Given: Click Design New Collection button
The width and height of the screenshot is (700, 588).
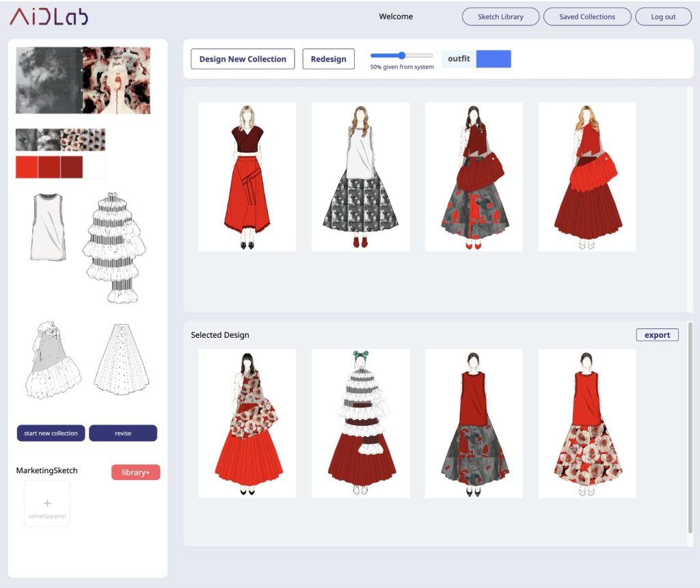Looking at the screenshot, I should [243, 59].
